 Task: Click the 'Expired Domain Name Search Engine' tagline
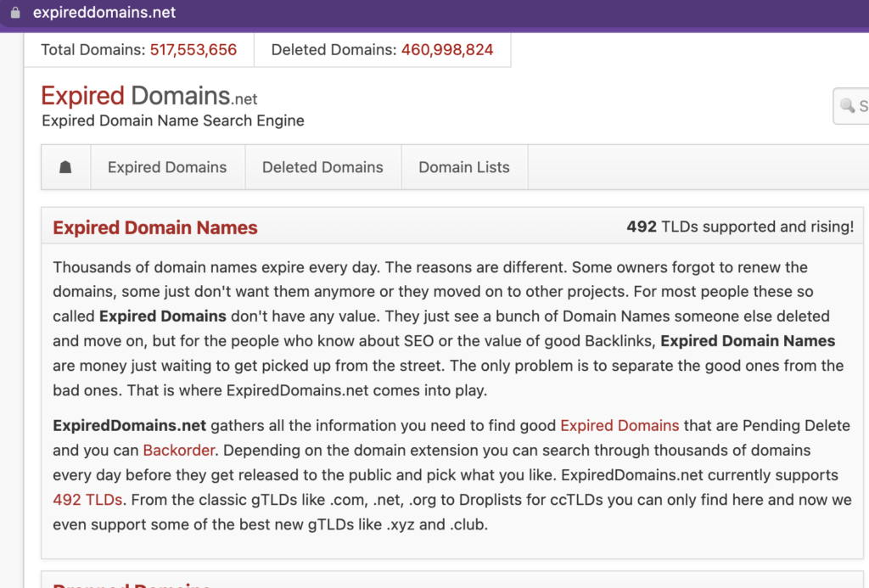(173, 120)
